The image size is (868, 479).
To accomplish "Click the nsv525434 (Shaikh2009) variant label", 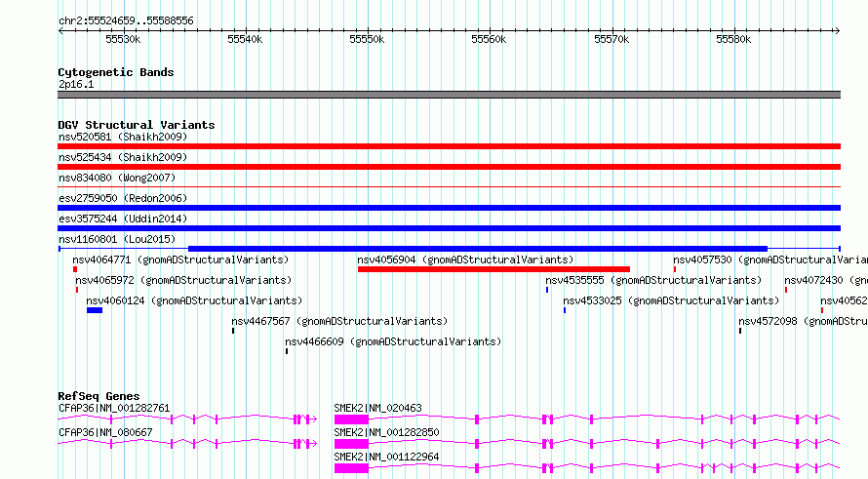I will [123, 157].
